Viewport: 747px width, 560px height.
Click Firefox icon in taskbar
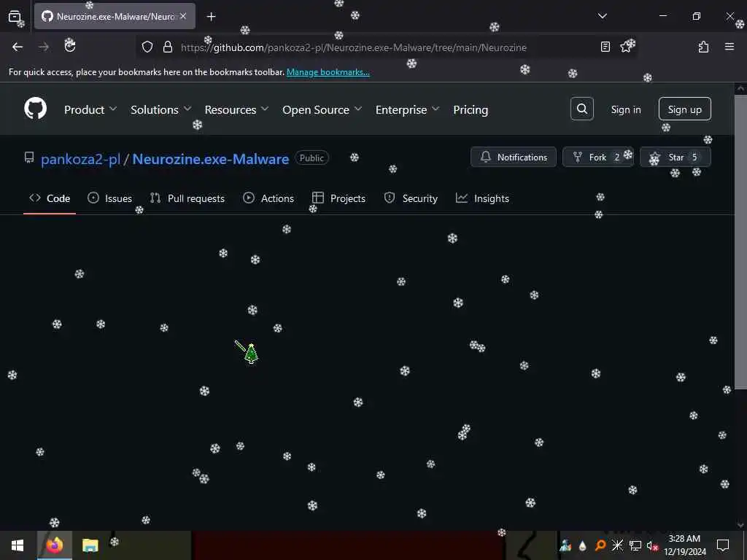click(x=55, y=545)
